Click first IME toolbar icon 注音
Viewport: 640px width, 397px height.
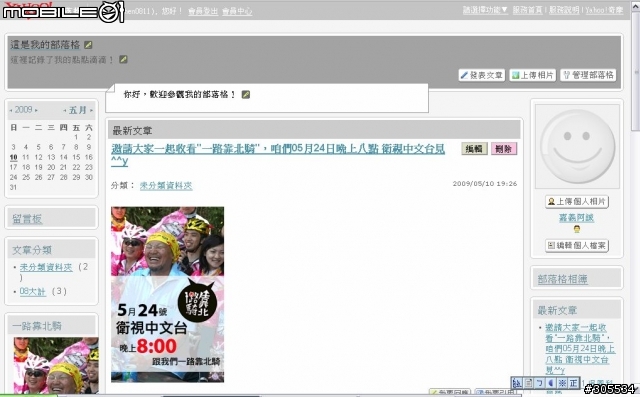point(517,383)
